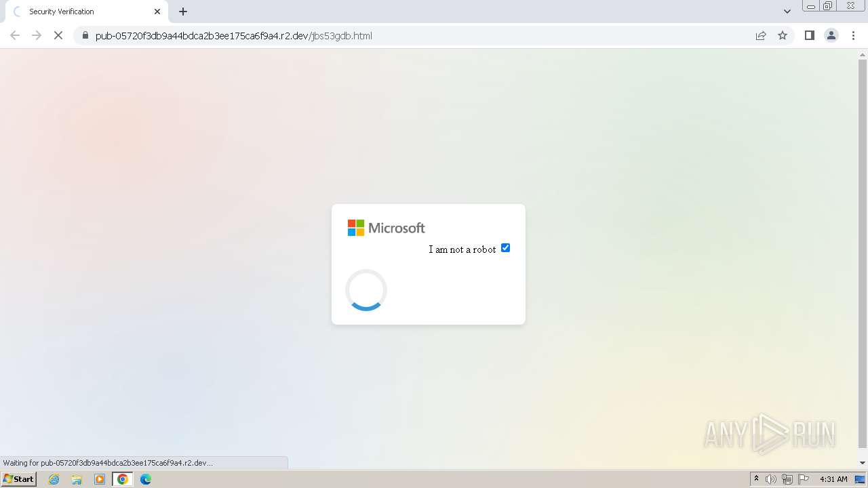The width and height of the screenshot is (868, 488).
Task: Switch to Chrome in taskbar
Action: (123, 479)
